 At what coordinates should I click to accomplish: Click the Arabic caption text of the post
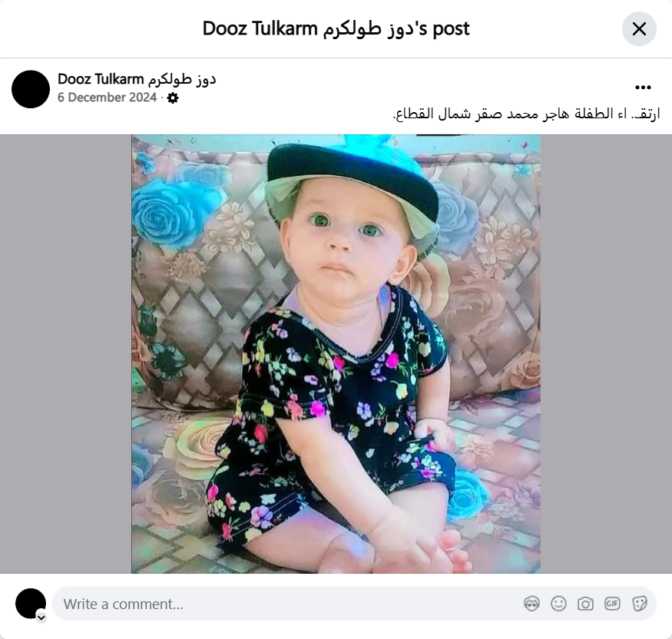coord(526,114)
